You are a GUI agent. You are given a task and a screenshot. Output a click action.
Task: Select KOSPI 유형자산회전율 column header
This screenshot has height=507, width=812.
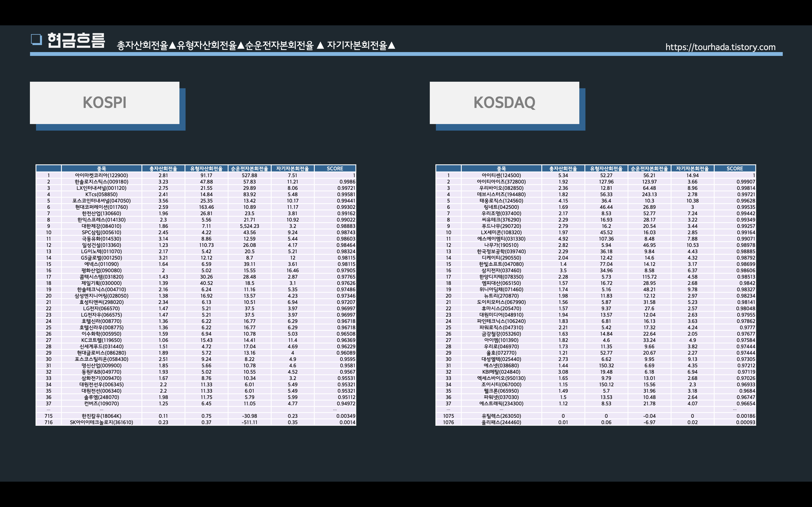pos(206,169)
